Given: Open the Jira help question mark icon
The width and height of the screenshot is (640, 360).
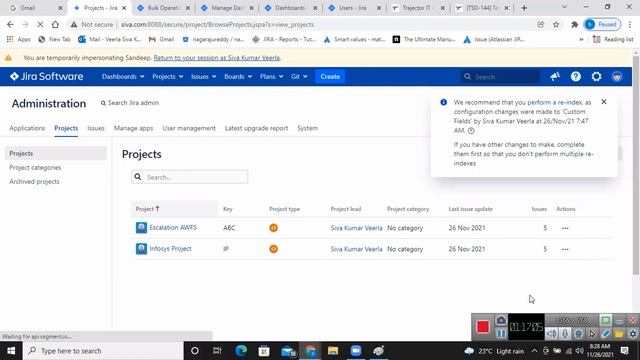Looking at the screenshot, I should (576, 76).
